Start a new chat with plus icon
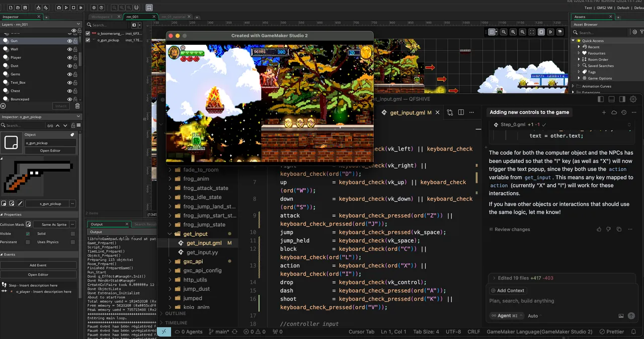The image size is (644, 339). [604, 112]
